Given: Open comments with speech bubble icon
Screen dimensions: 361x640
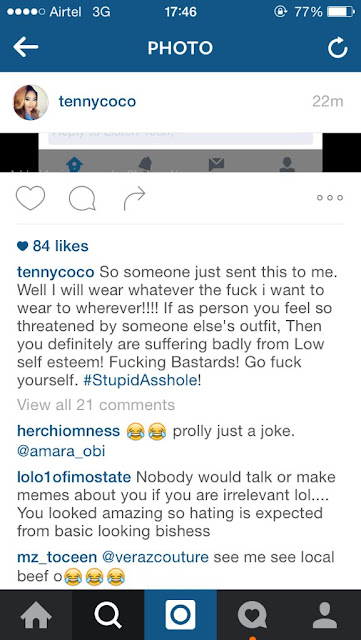Looking at the screenshot, I should pyautogui.click(x=82, y=199).
